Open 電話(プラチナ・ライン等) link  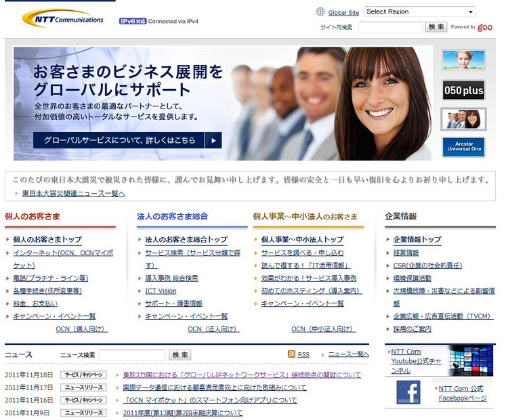[x=51, y=278]
